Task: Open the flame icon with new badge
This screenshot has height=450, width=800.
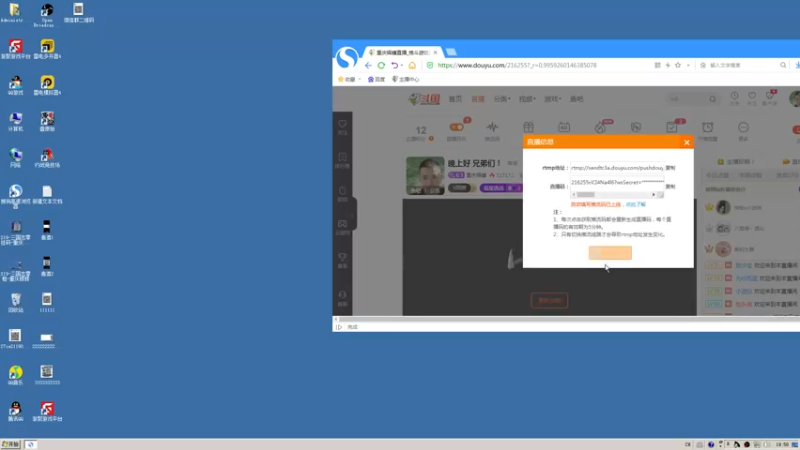Action: [601, 128]
